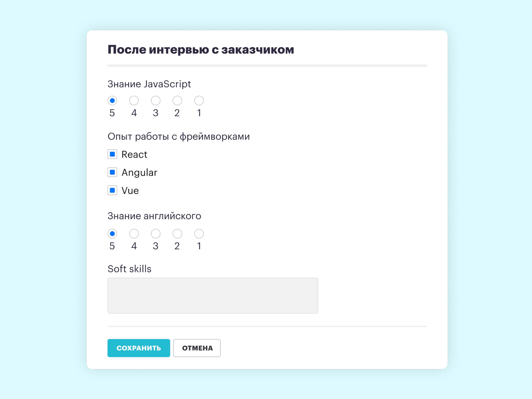Uncheck the React checkbox
Screen dimensions: 532x399
point(112,154)
